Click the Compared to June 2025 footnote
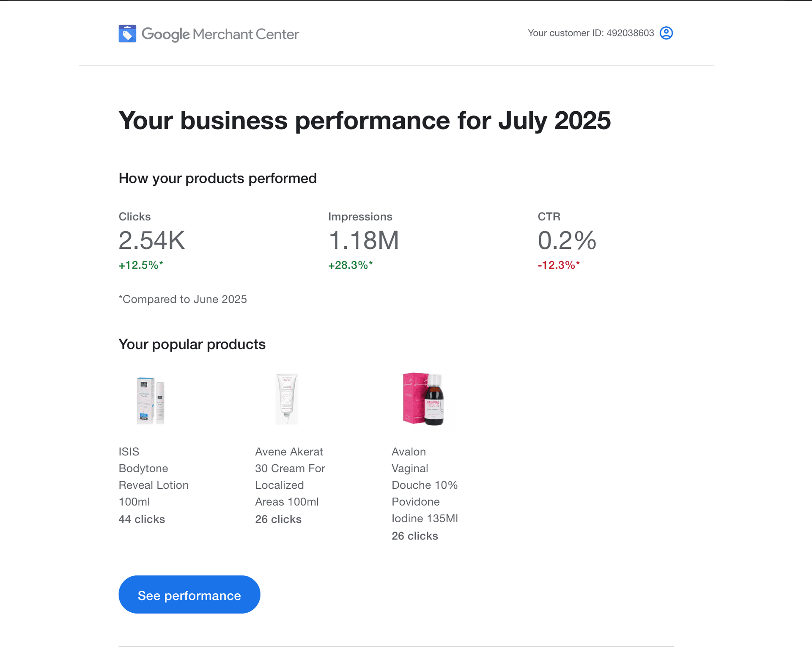Viewport: 812px width, 658px height. (183, 299)
